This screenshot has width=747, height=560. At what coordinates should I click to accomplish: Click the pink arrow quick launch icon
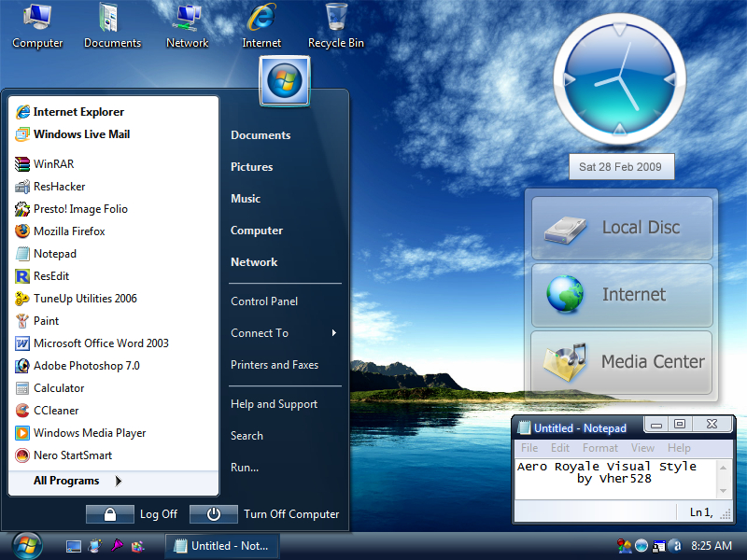point(117,545)
